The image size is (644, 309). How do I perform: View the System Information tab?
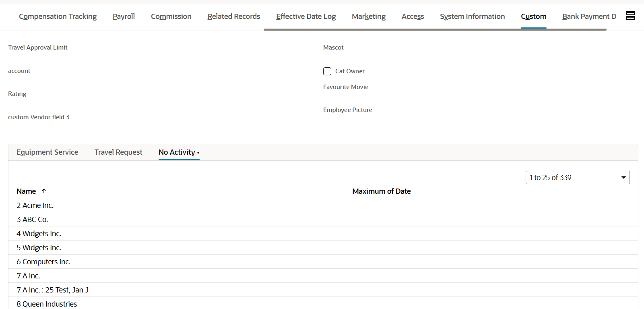tap(472, 17)
